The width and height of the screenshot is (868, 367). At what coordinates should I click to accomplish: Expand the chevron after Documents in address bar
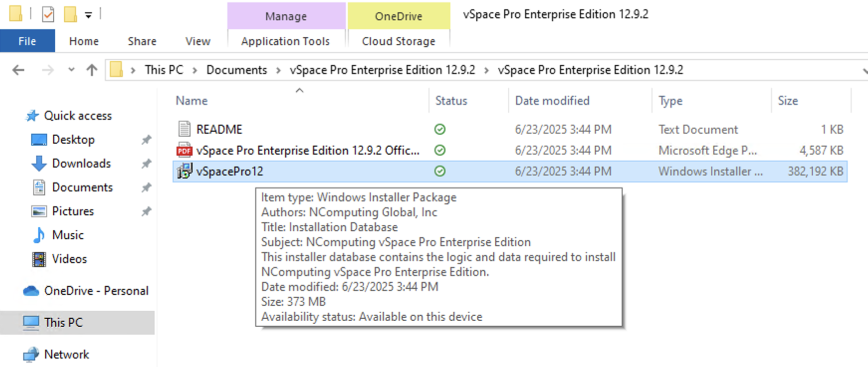coord(278,71)
